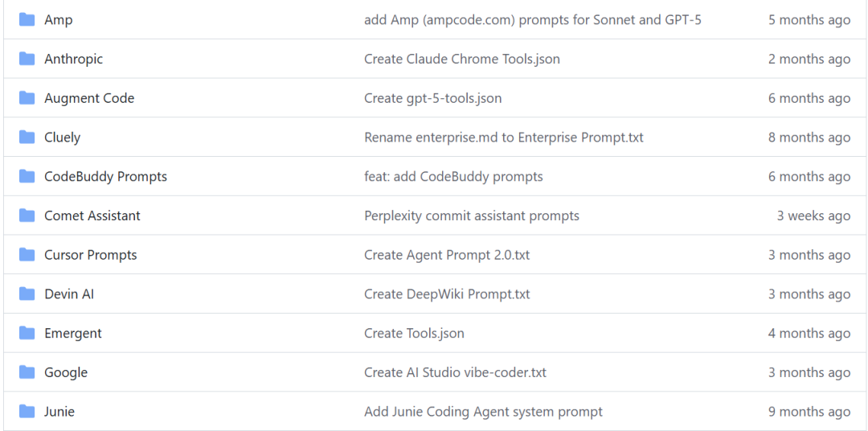Click the CodeBuddy Prompts folder icon
This screenshot has width=868, height=431.
tap(27, 176)
